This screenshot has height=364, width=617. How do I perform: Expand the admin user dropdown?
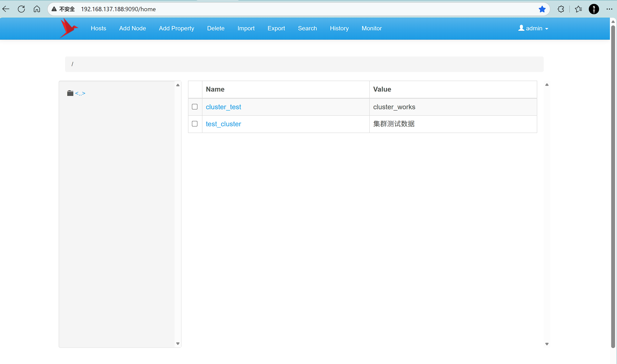pos(533,28)
